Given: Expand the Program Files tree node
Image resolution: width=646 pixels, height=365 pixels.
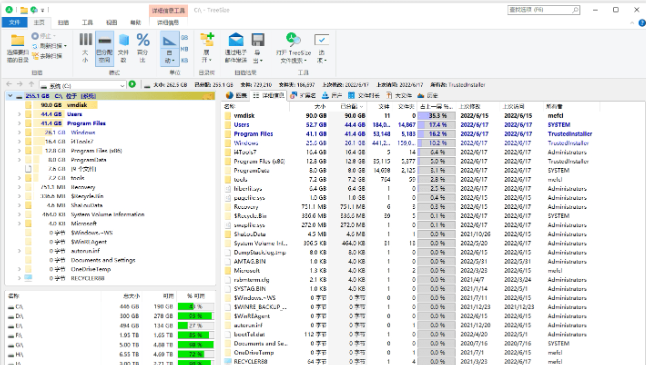Looking at the screenshot, I should 19,123.
